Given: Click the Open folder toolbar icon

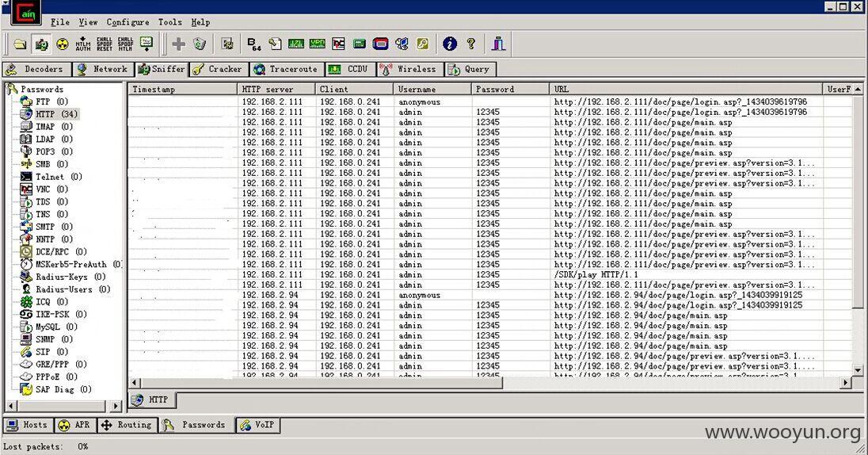Looking at the screenshot, I should tap(20, 44).
